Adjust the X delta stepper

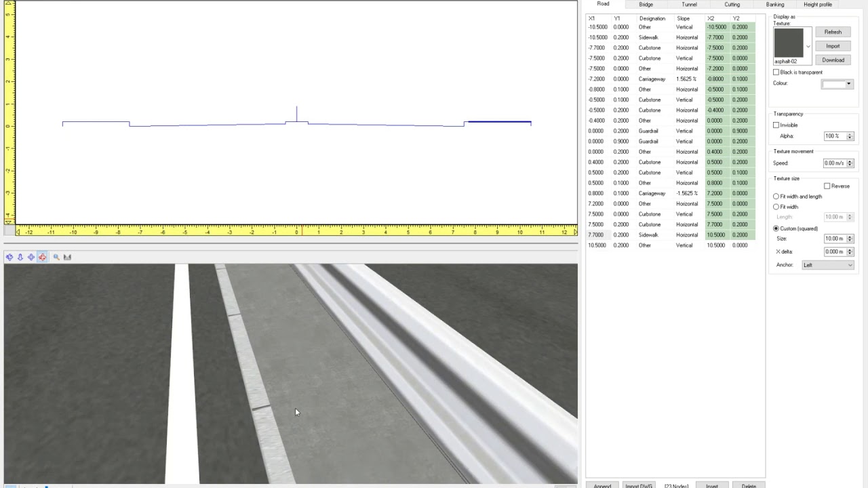850,251
